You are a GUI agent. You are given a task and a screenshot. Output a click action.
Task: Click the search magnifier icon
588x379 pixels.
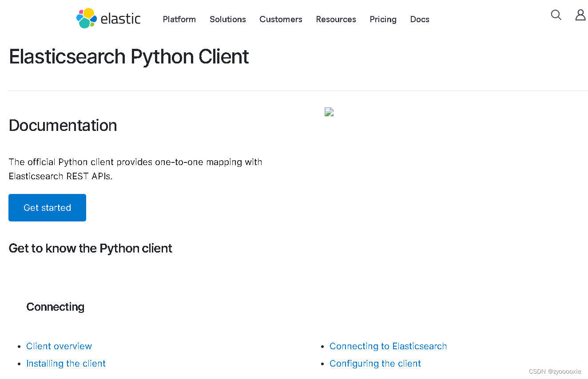(x=556, y=15)
